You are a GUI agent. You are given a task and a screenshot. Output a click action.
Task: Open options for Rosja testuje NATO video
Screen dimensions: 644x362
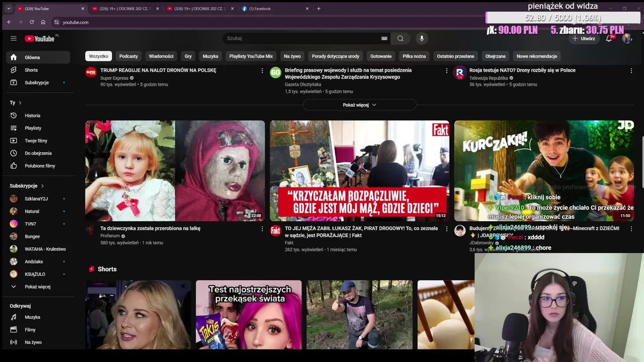(631, 71)
